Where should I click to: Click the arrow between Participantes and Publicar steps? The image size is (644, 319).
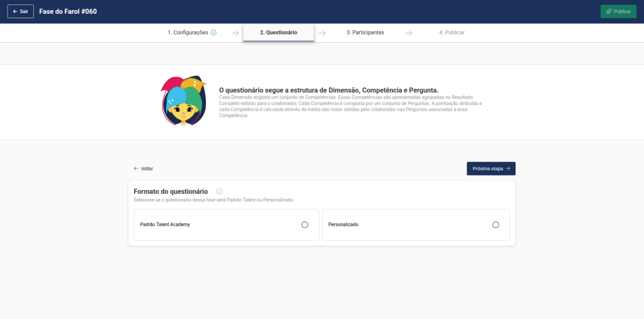[409, 33]
